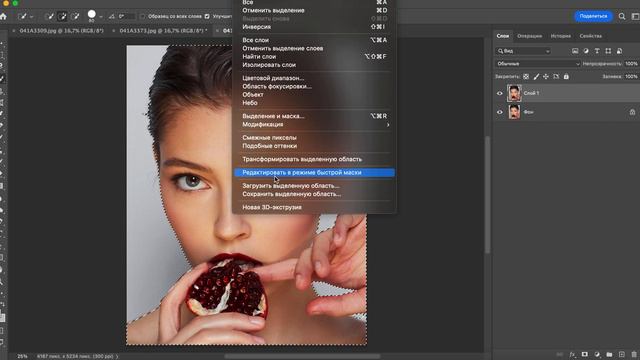Hide the Фон layer

click(500, 112)
